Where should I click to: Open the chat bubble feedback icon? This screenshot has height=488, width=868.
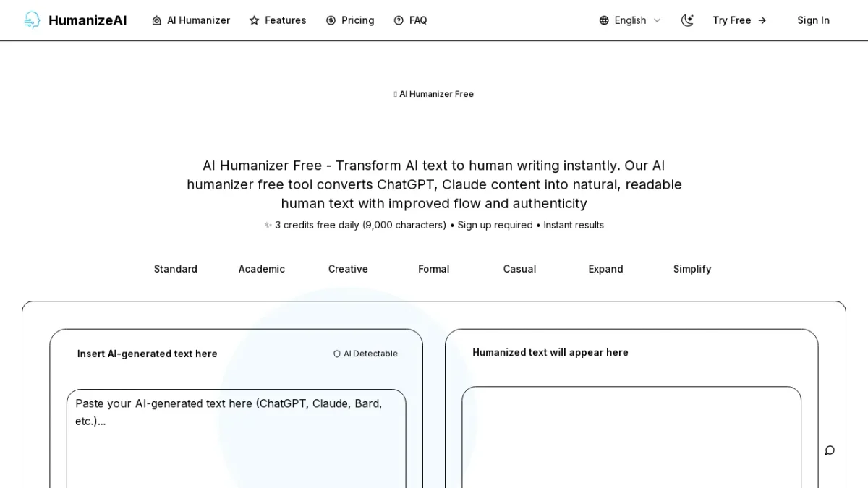pos(830,450)
